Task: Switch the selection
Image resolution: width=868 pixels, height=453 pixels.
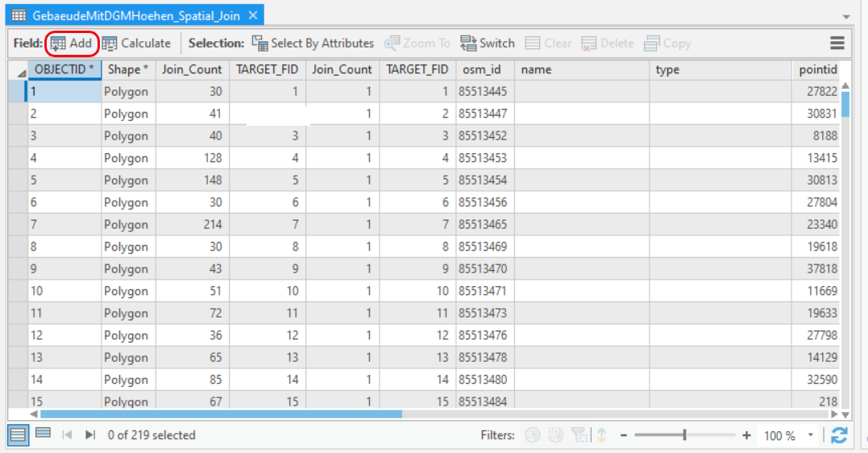Action: pyautogui.click(x=487, y=44)
